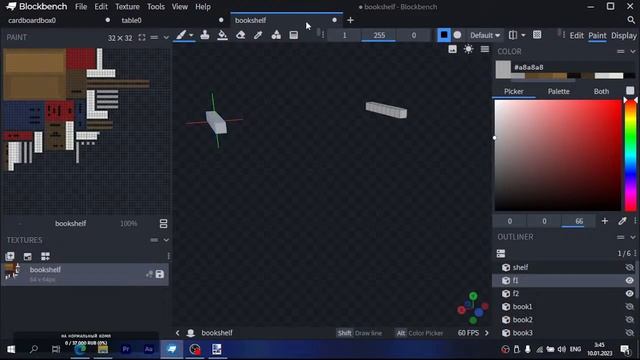The height and width of the screenshot is (360, 640).
Task: Collapse the PAINT panel
Action: [166, 38]
